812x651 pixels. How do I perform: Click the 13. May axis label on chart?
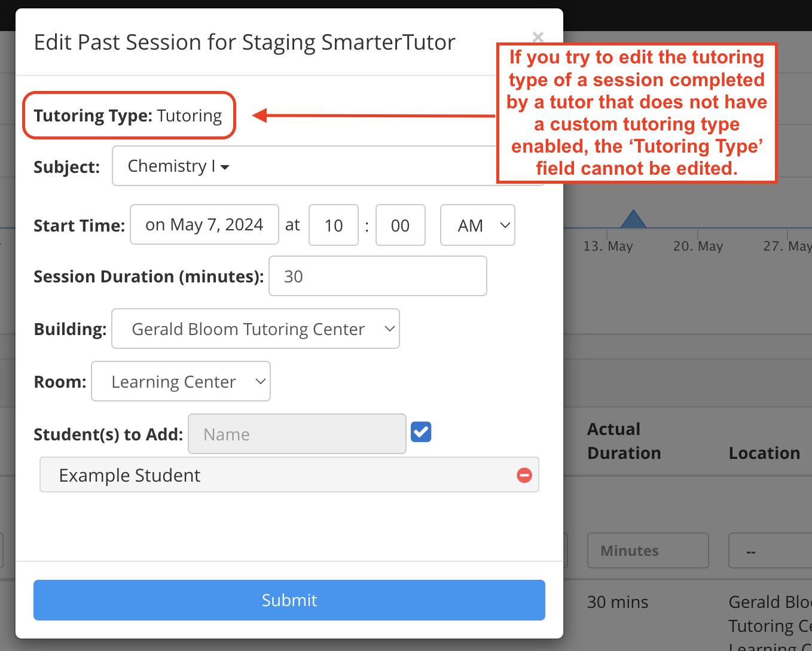click(608, 246)
